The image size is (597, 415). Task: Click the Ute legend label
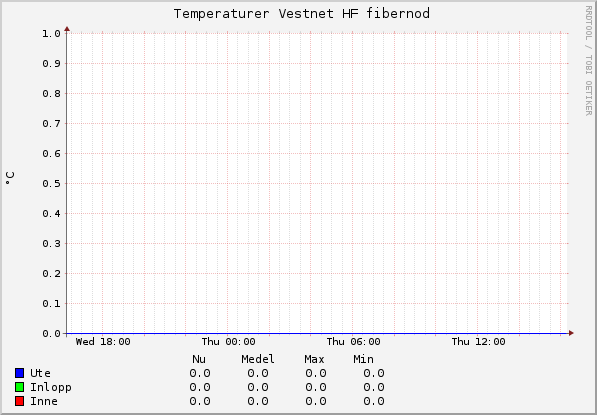(x=40, y=373)
